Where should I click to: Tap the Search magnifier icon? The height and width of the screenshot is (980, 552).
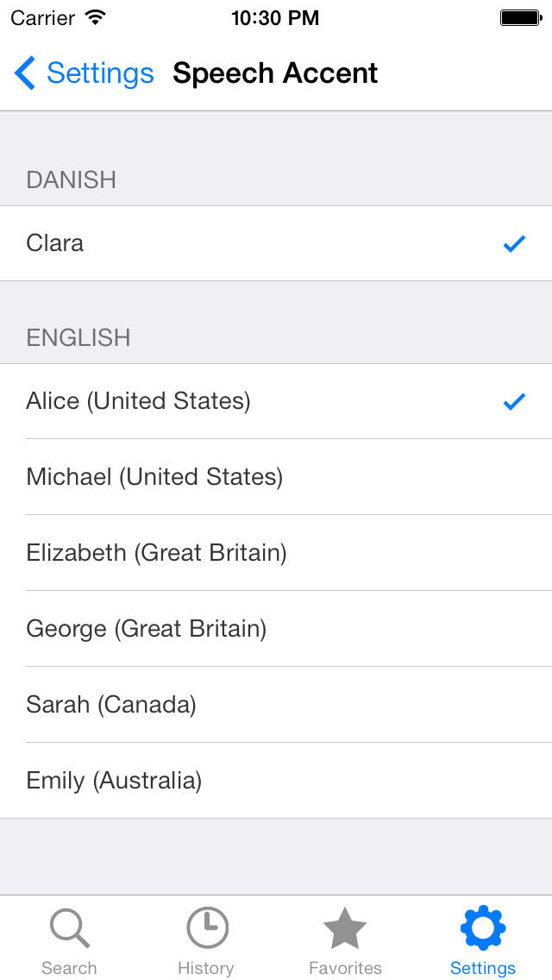click(70, 929)
